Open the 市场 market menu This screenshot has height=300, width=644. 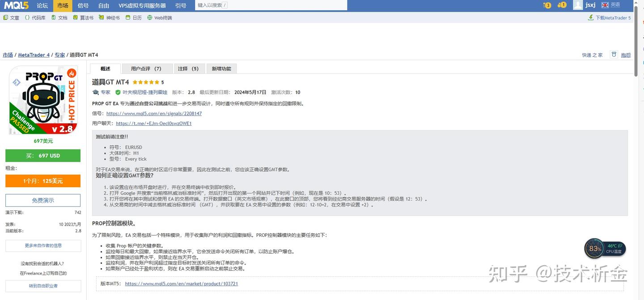tap(63, 5)
